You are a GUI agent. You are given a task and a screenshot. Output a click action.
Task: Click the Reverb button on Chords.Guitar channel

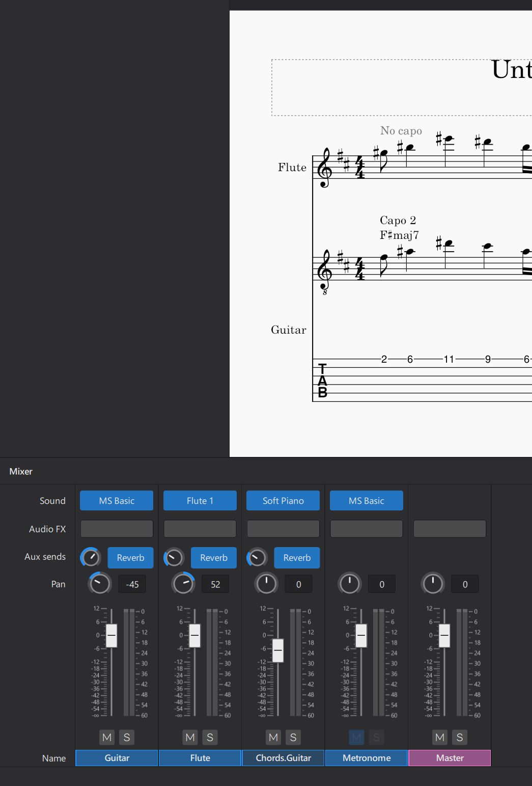tap(297, 557)
